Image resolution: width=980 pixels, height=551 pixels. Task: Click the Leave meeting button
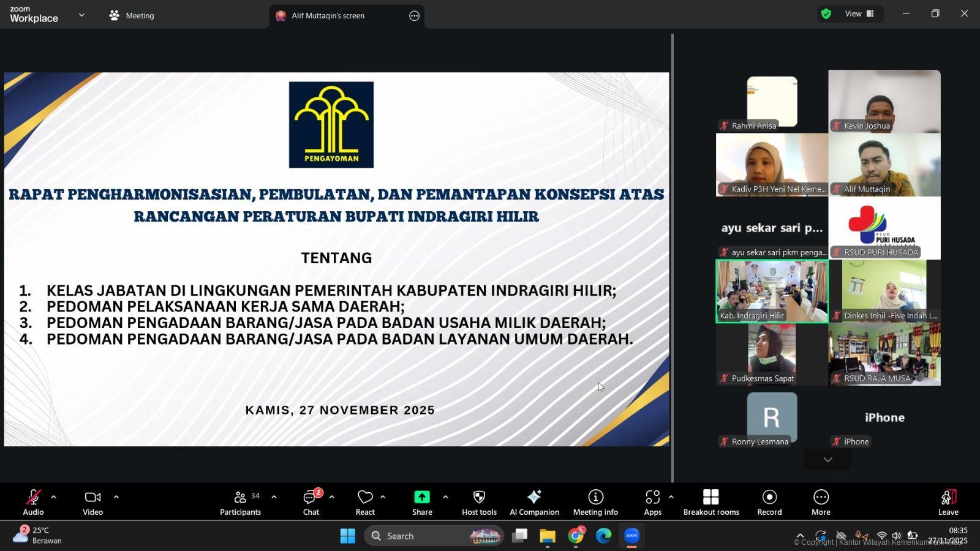pyautogui.click(x=948, y=502)
